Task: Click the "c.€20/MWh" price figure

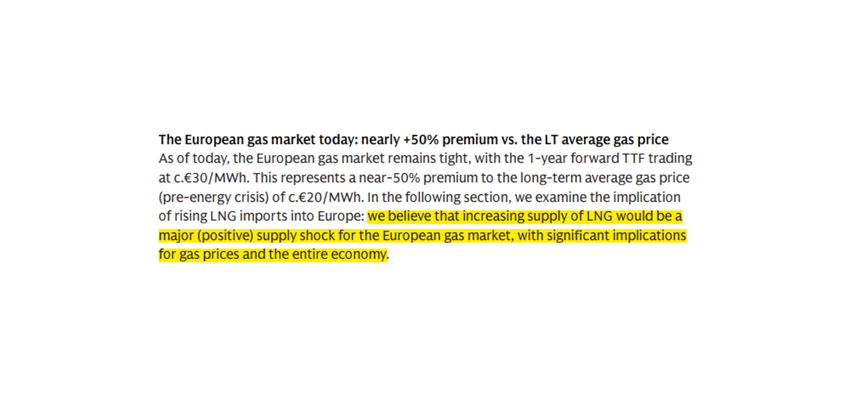Action: [x=326, y=197]
